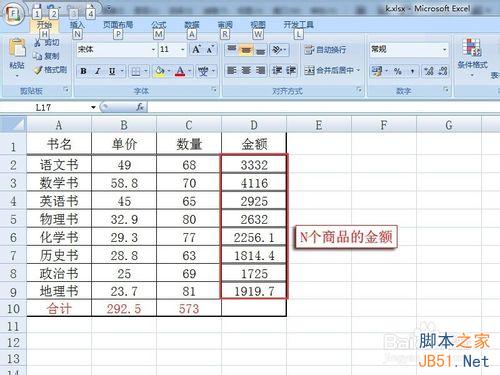Click the phonetic guide 文 icon
The image size is (500, 375).
pos(203,71)
